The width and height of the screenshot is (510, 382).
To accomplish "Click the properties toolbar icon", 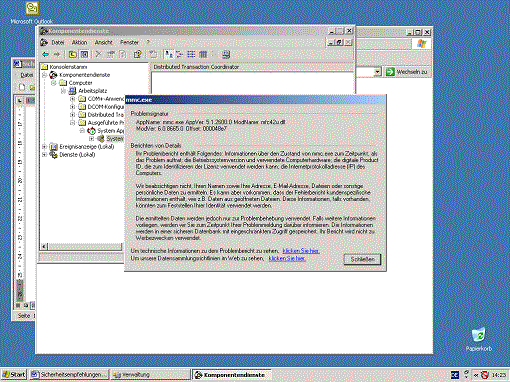I will point(110,54).
